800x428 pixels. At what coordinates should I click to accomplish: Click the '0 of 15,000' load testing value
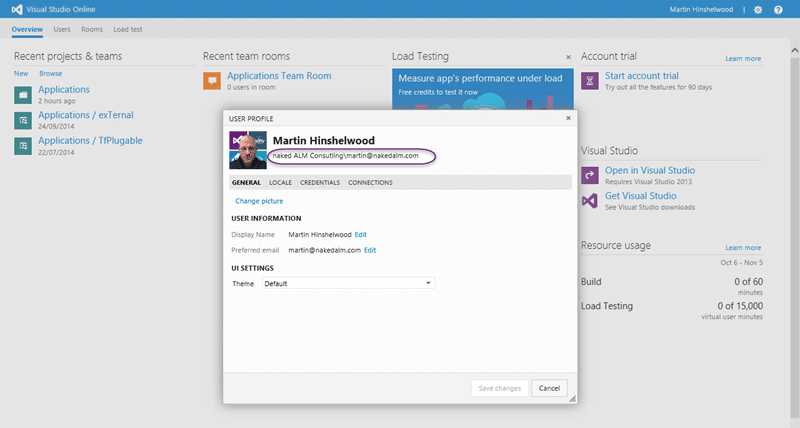[x=740, y=306]
